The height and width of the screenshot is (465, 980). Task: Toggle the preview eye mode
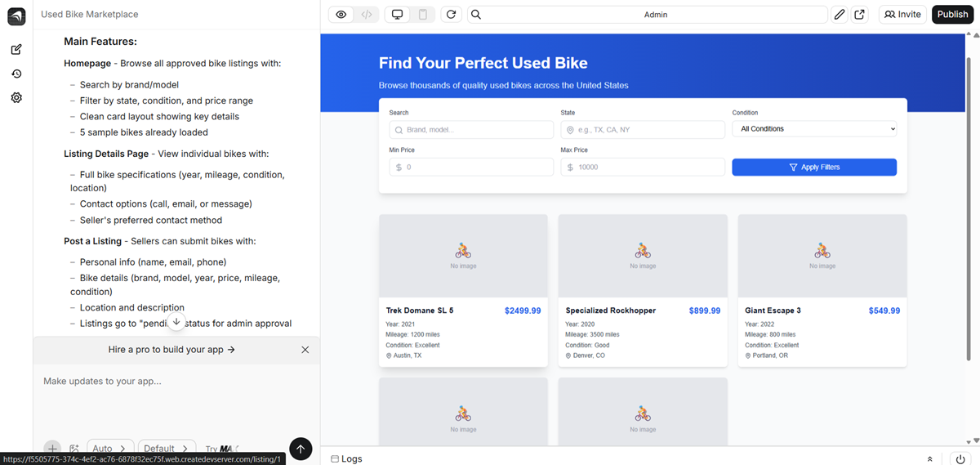tap(341, 15)
